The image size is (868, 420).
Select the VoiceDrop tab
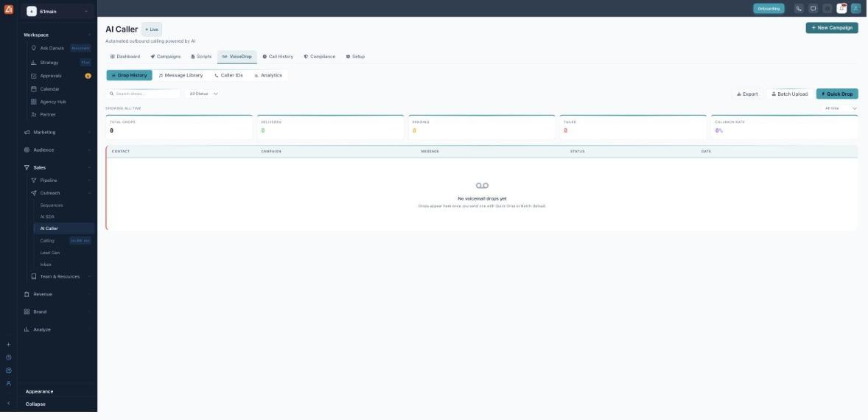point(237,57)
